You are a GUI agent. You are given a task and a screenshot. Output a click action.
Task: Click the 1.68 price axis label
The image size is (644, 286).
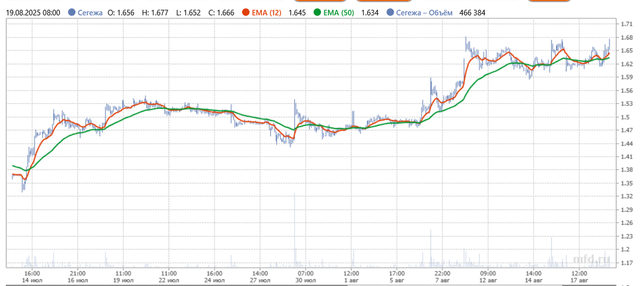coord(626,38)
